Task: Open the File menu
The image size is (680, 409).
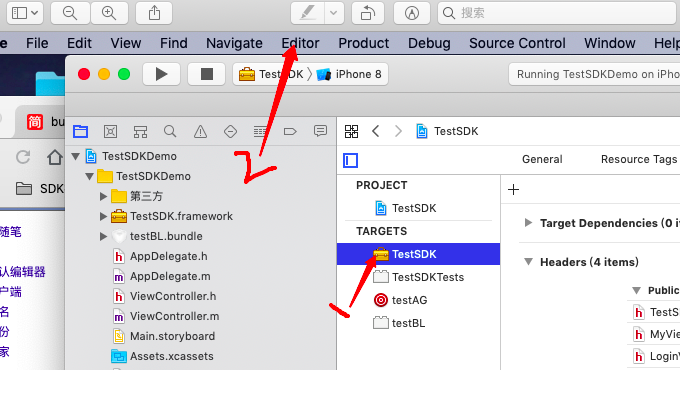Action: pos(37,43)
